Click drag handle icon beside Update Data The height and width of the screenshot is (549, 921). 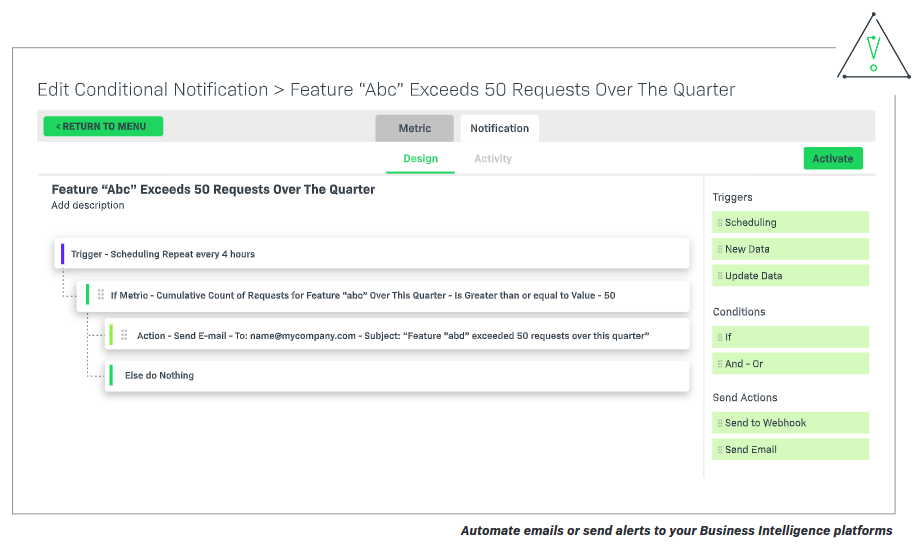(719, 276)
